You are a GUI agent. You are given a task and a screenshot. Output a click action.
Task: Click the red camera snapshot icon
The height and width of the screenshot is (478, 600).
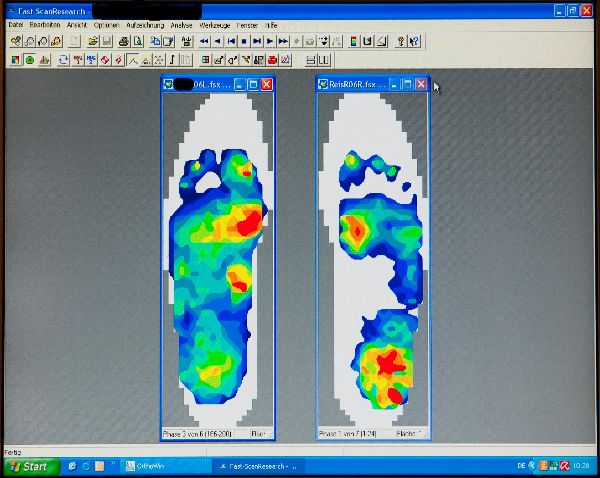(x=272, y=60)
